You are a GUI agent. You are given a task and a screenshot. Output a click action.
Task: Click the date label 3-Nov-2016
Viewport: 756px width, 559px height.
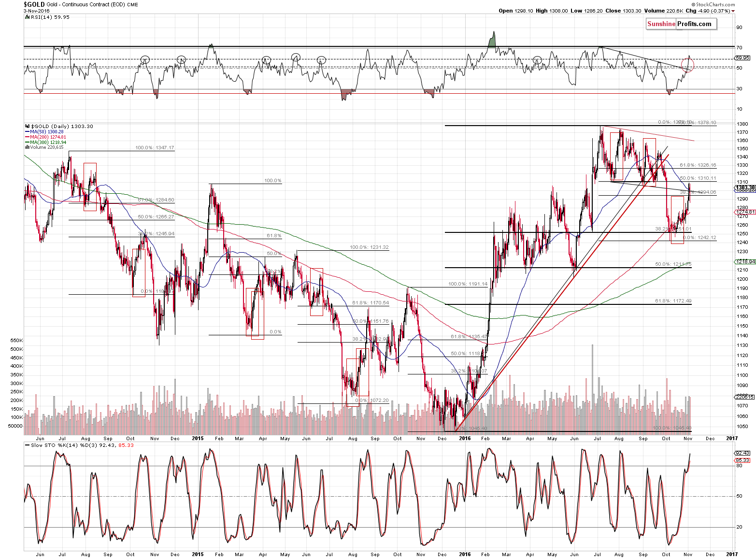pos(37,11)
